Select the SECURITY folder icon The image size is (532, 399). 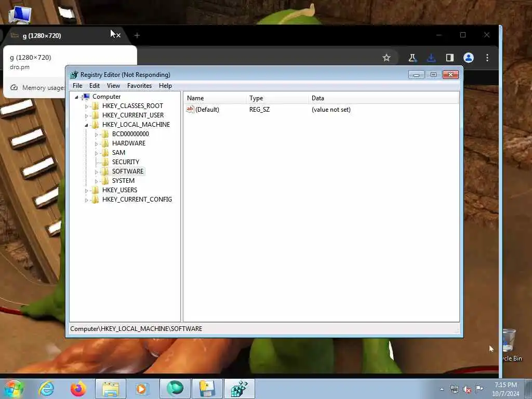(x=105, y=162)
